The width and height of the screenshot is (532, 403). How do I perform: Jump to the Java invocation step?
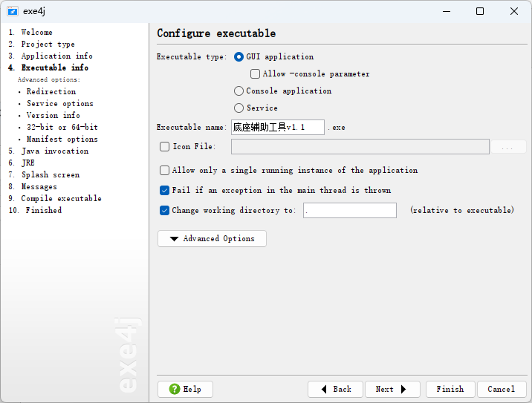click(55, 151)
